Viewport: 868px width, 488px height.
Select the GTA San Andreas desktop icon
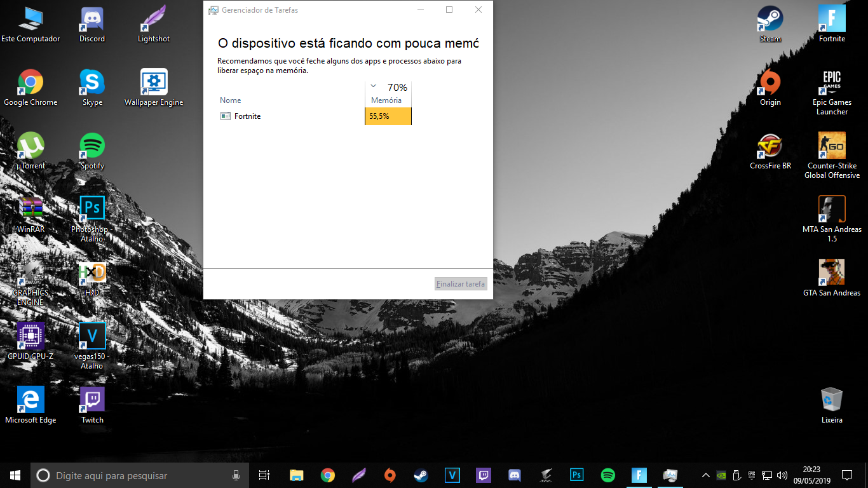[x=832, y=278]
